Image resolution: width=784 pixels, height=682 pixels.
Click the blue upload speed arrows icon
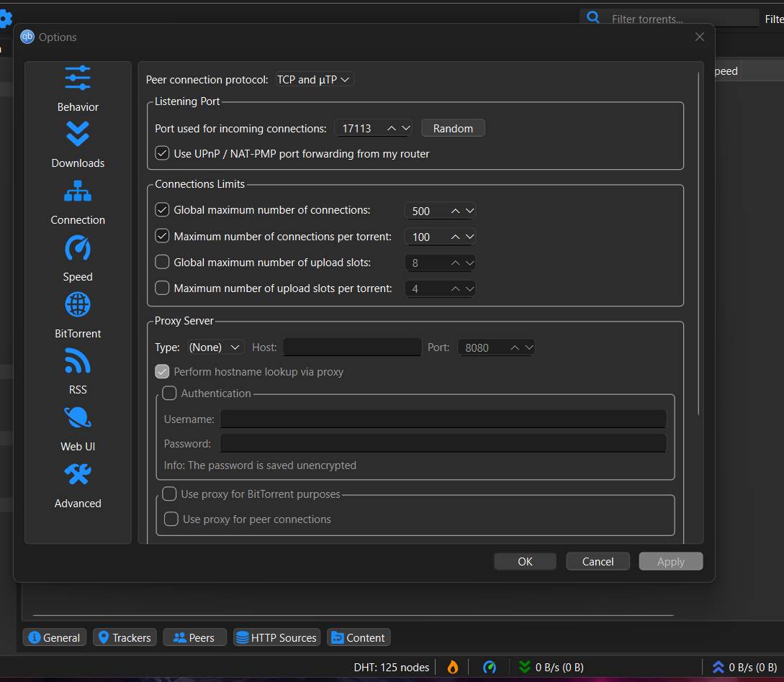(x=718, y=667)
